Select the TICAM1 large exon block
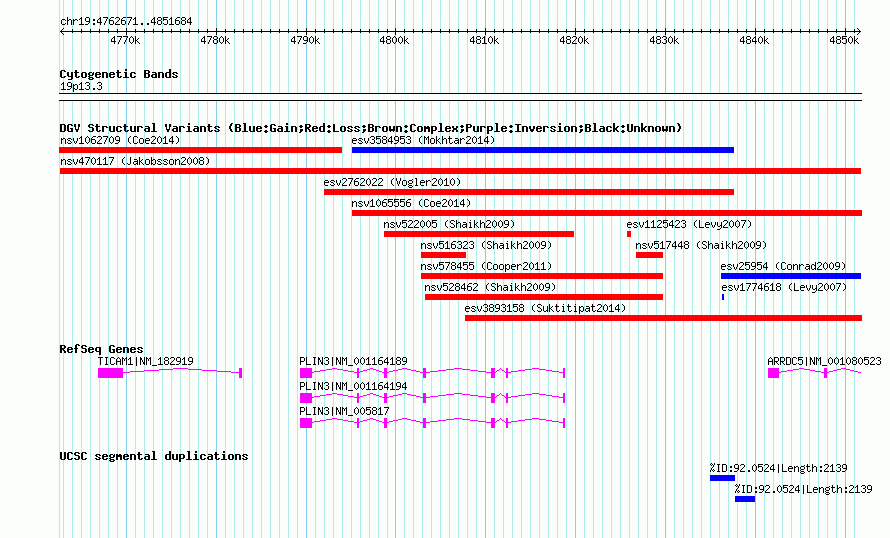This screenshot has height=538, width=890. click(x=110, y=372)
